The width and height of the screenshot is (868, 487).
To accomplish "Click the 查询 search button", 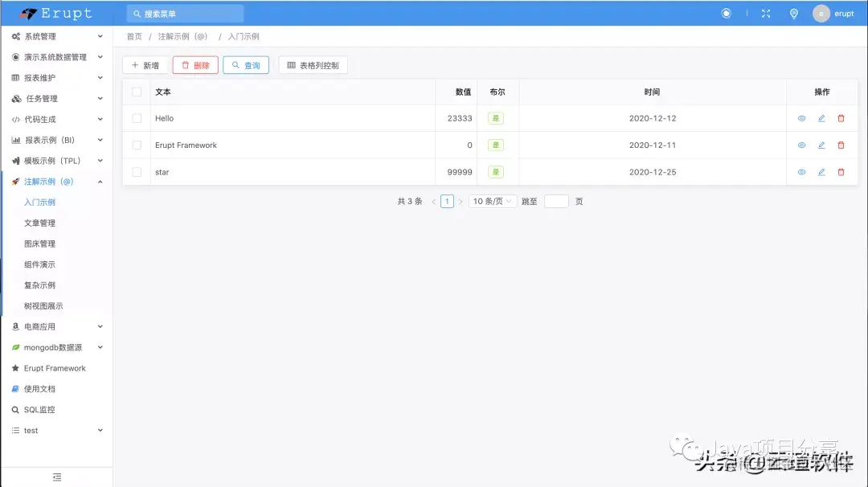I will tap(246, 65).
